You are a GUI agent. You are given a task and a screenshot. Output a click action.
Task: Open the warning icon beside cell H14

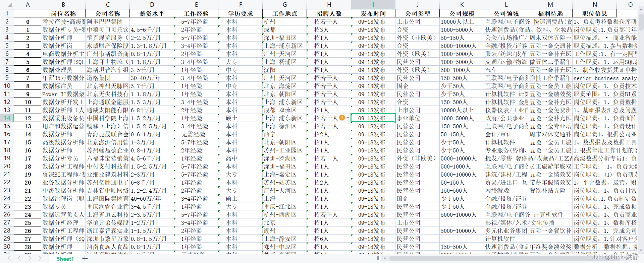[342, 118]
